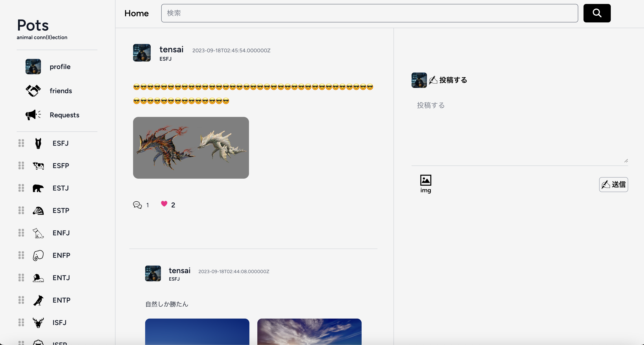Open the Requests page

click(x=64, y=115)
